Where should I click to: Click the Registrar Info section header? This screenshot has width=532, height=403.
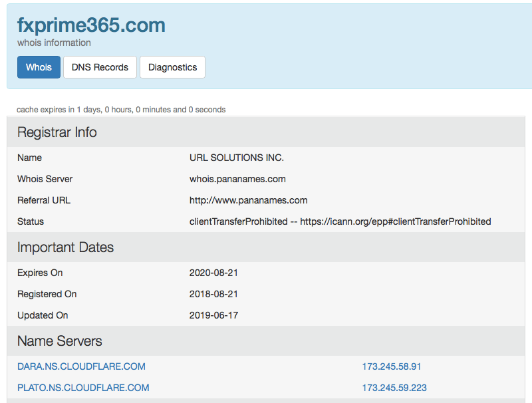(x=57, y=132)
